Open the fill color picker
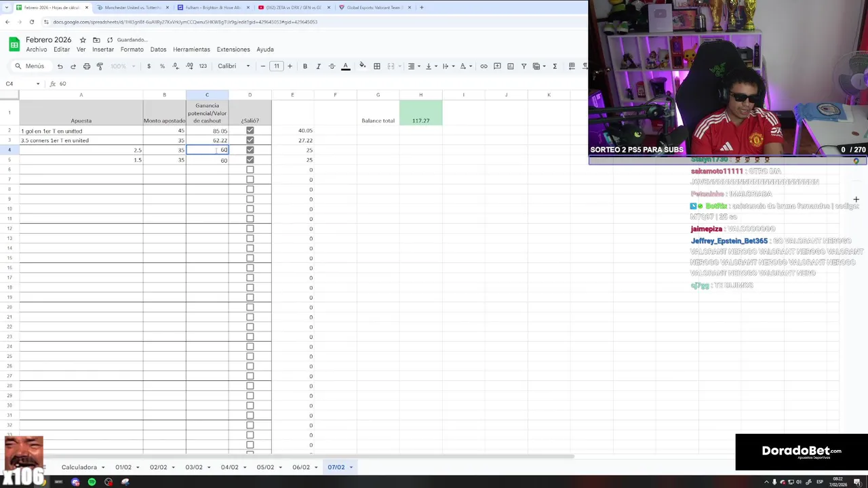This screenshot has width=868, height=488. 362,66
